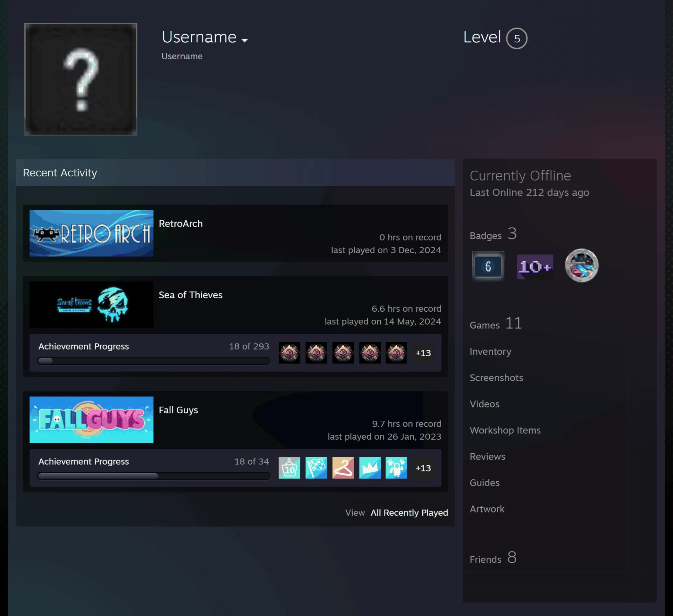
Task: Click Fall Guys coat hanger achievement icon
Action: pyautogui.click(x=343, y=468)
